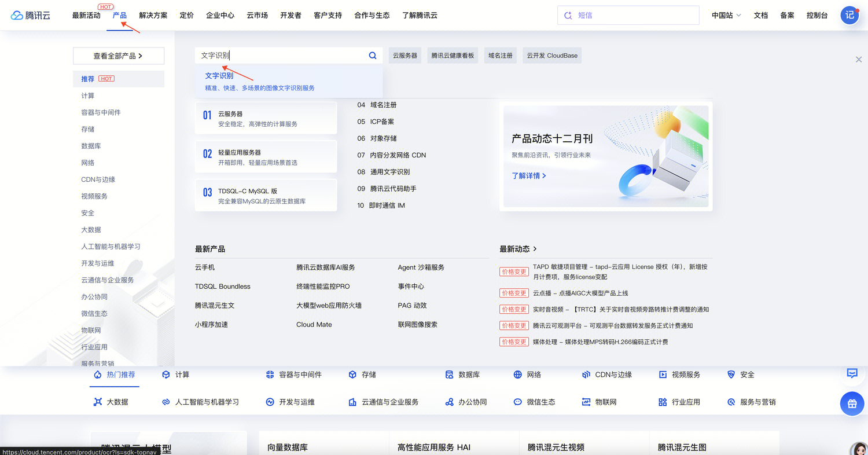Expand 最新动态 news section
This screenshot has width=868, height=455.
(x=514, y=249)
